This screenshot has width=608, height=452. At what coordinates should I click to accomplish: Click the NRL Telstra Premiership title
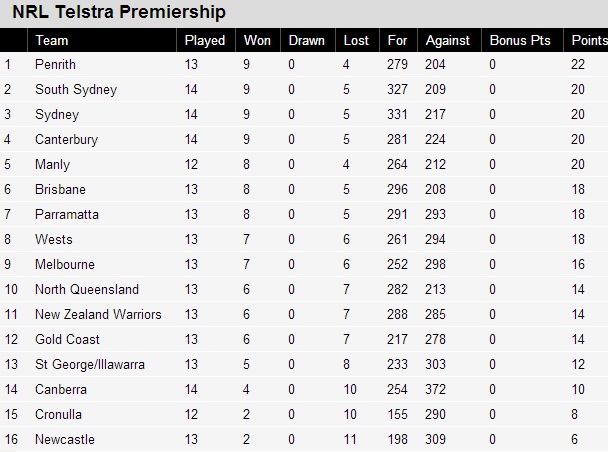(x=118, y=13)
